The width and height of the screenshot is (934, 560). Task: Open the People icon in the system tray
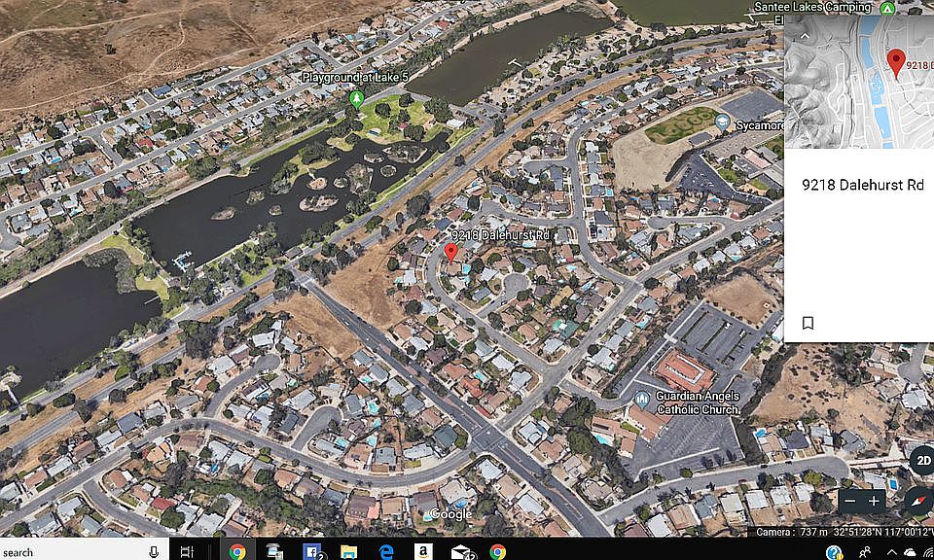(x=865, y=552)
